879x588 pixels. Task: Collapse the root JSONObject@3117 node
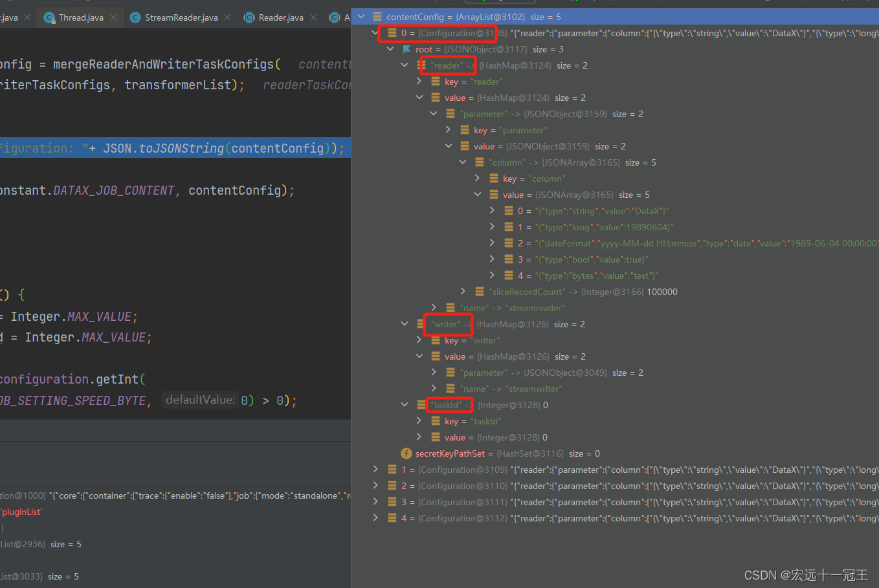(390, 49)
